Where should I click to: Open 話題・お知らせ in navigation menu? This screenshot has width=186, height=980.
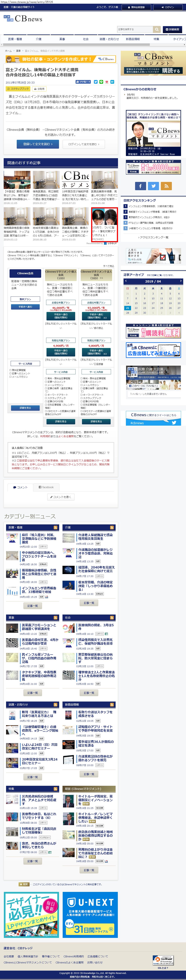pyautogui.click(x=109, y=39)
